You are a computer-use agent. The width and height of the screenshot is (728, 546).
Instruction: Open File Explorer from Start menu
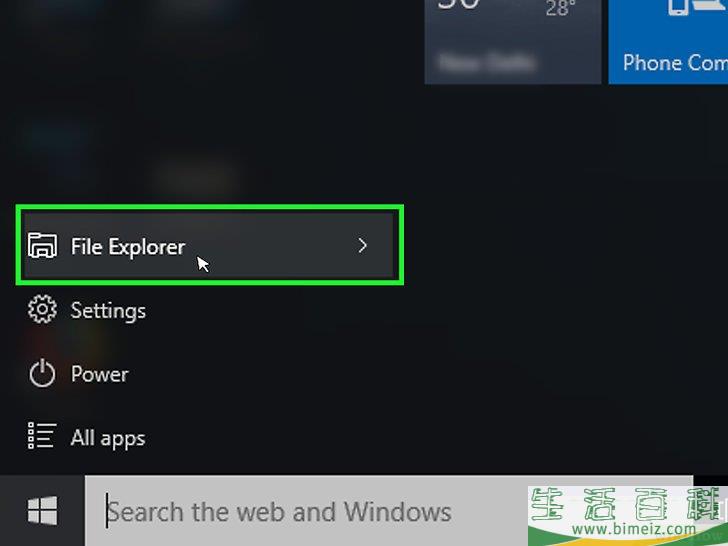pyautogui.click(x=209, y=246)
